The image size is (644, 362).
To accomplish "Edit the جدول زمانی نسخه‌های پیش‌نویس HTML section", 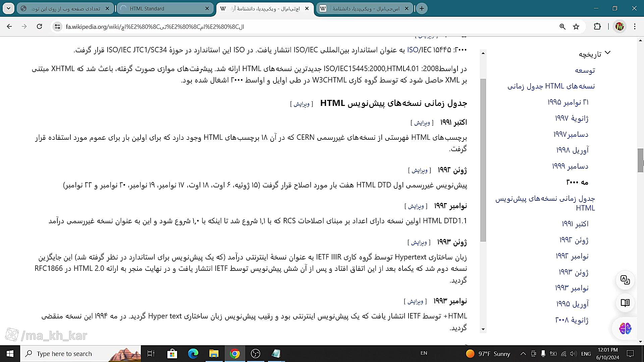I will pyautogui.click(x=302, y=104).
